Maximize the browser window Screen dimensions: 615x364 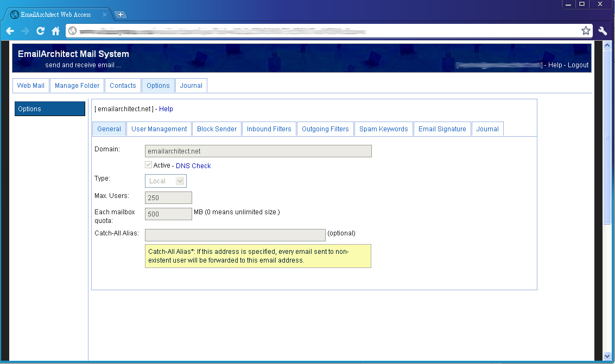tap(582, 4)
